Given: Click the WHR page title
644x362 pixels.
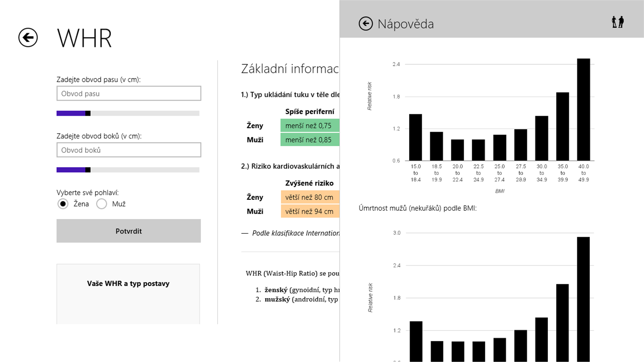Looking at the screenshot, I should [x=85, y=38].
